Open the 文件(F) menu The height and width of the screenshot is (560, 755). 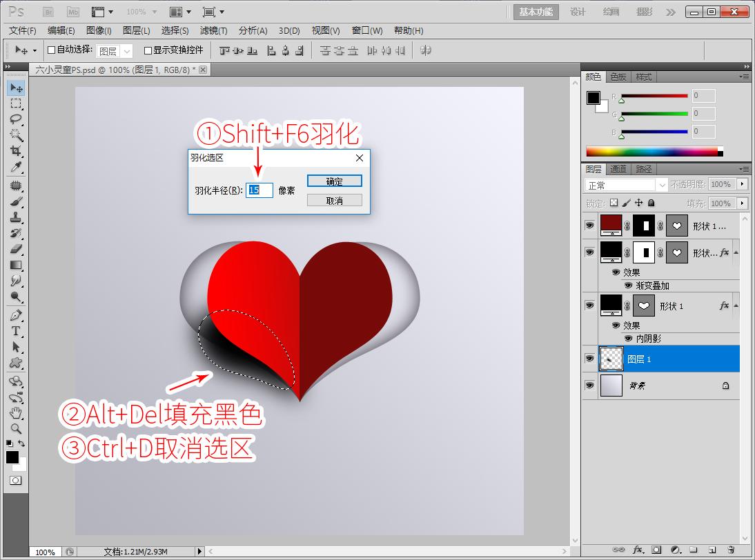[x=23, y=31]
